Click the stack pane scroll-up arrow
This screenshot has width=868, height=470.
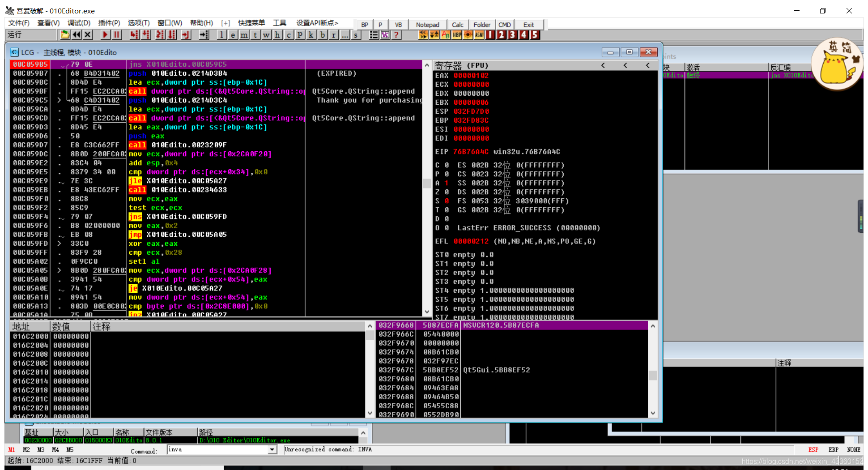(653, 326)
